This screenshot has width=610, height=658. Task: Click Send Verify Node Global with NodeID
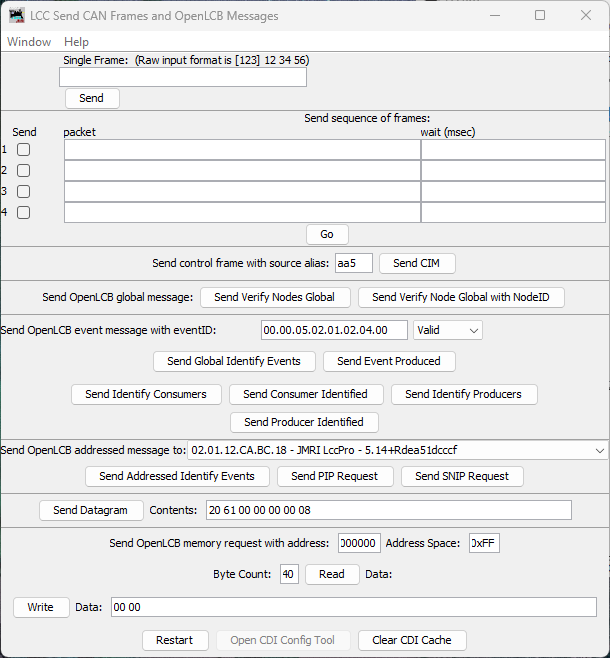(461, 297)
